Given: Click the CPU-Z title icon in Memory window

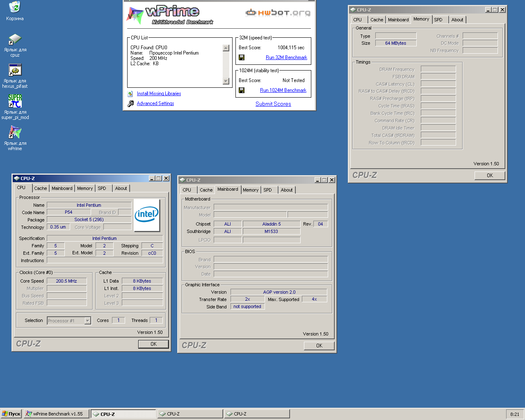Looking at the screenshot, I should [x=353, y=10].
